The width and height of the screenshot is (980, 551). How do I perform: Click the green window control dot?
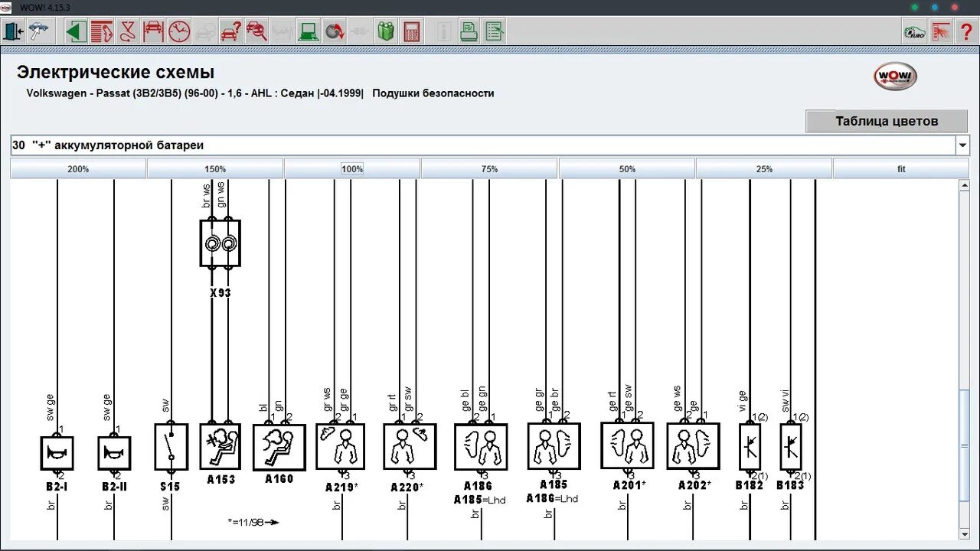pyautogui.click(x=914, y=7)
